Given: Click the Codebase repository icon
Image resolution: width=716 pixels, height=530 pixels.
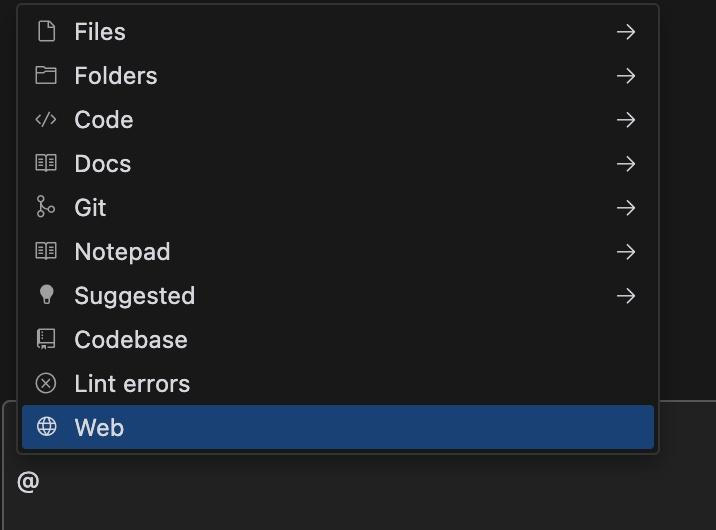Looking at the screenshot, I should coord(46,340).
